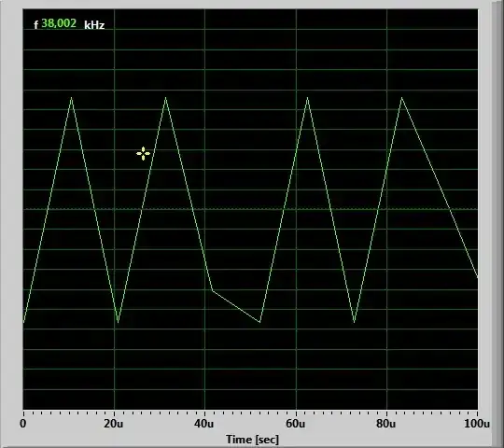
Task: Click the 'Time [sec]' axis title
Action: [252, 440]
